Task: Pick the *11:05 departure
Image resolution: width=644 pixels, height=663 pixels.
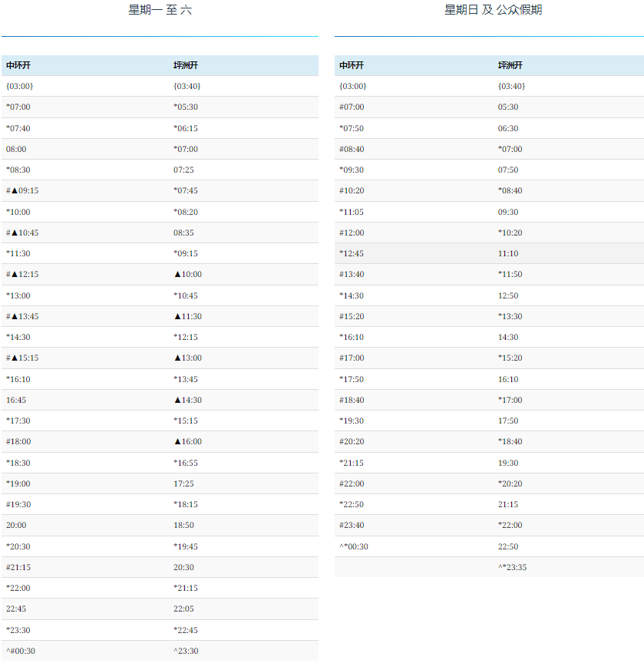Action: click(352, 212)
